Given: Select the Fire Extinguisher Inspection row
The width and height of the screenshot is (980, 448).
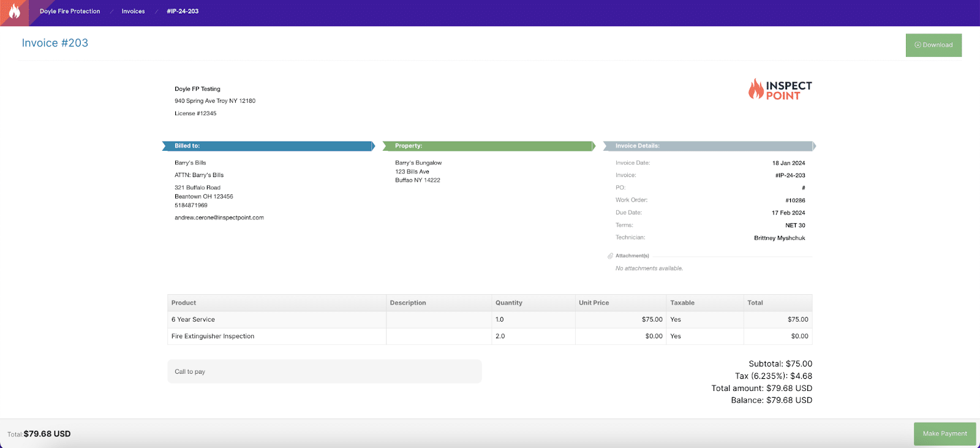Looking at the screenshot, I should point(213,336).
